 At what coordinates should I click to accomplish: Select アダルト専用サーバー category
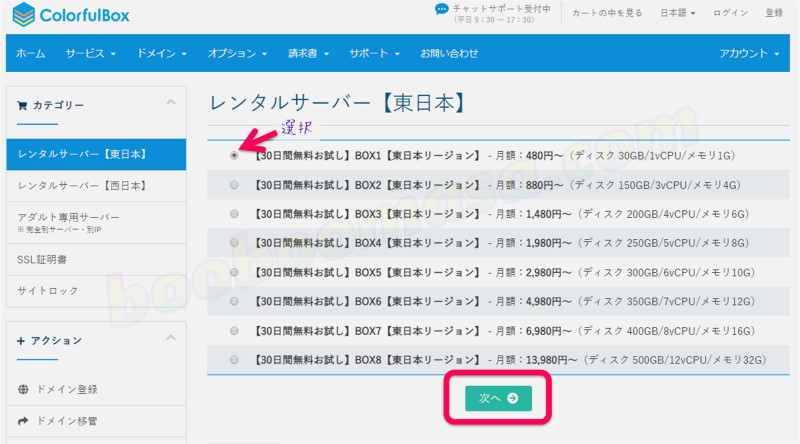point(96,223)
